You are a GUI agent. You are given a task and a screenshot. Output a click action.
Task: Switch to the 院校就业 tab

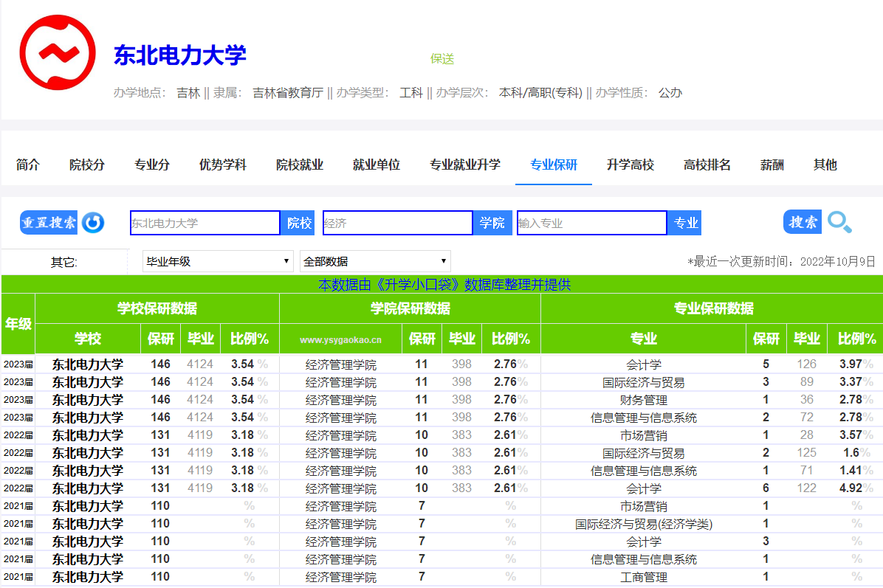pyautogui.click(x=300, y=165)
